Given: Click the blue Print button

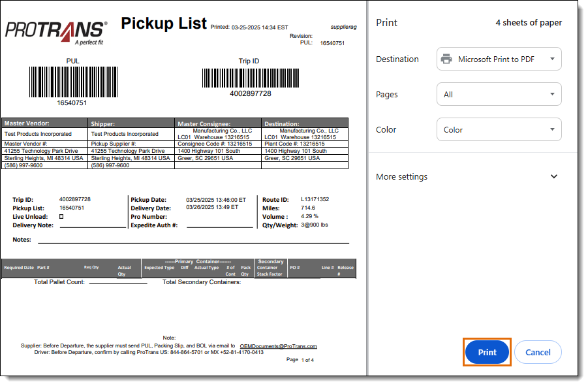Looking at the screenshot, I should (487, 352).
